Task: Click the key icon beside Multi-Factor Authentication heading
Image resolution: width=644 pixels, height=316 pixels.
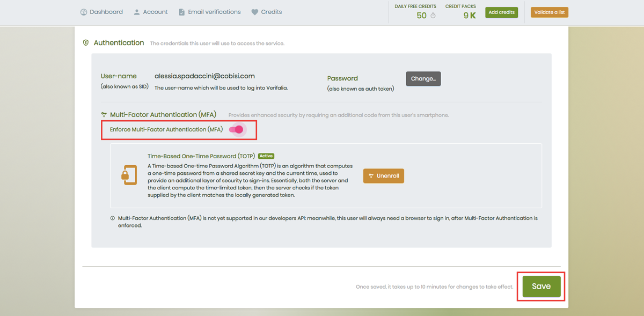Action: (x=104, y=115)
